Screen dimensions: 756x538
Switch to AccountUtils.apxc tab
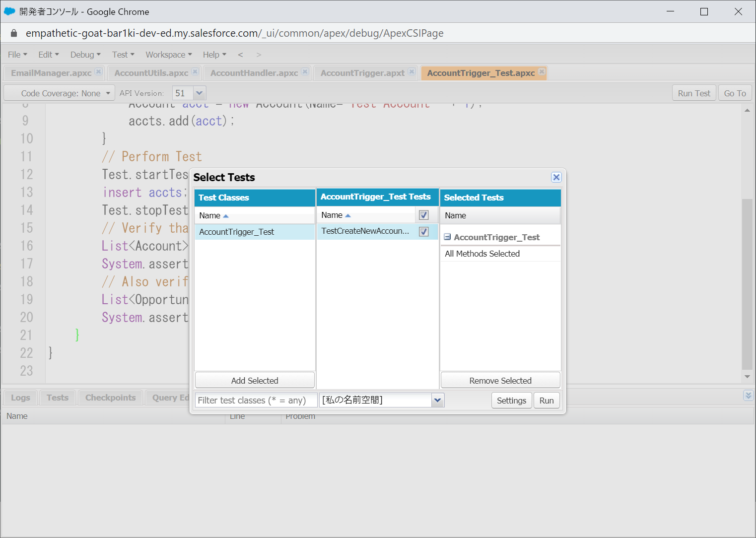click(151, 73)
